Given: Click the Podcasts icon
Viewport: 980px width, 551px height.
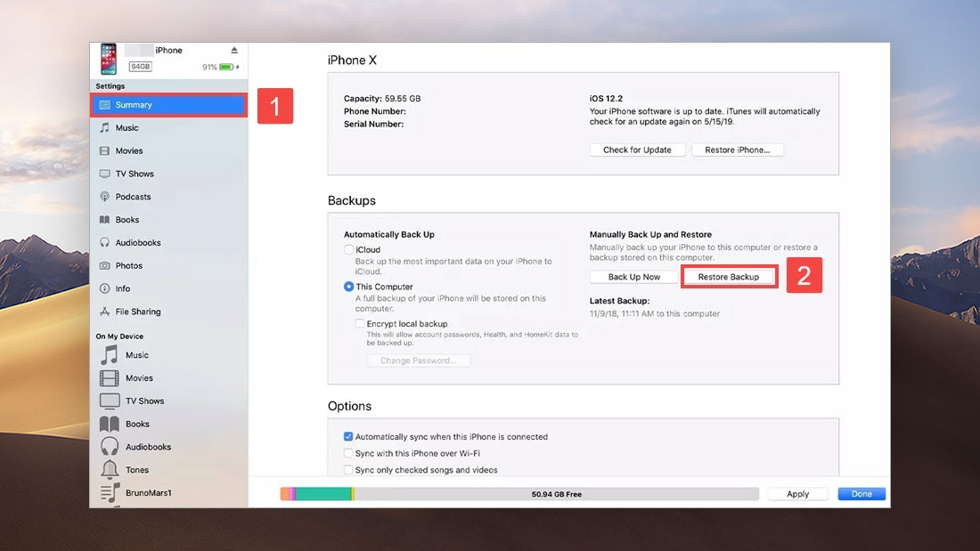Looking at the screenshot, I should coord(104,197).
